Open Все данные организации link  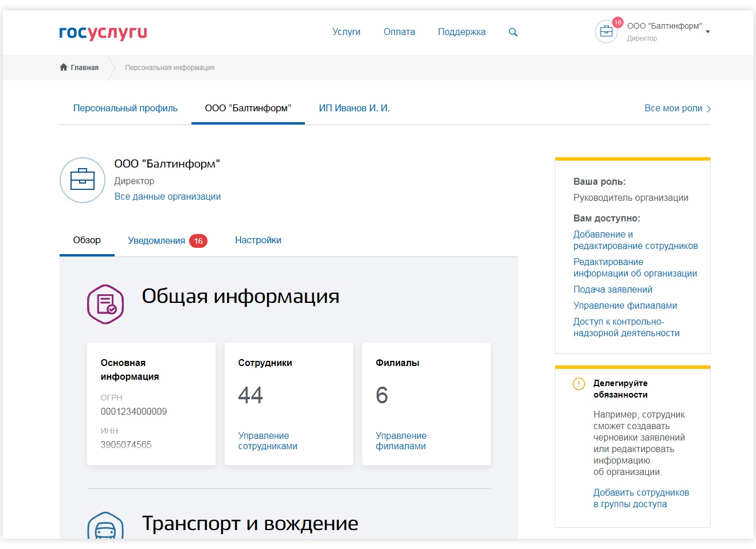click(x=167, y=196)
